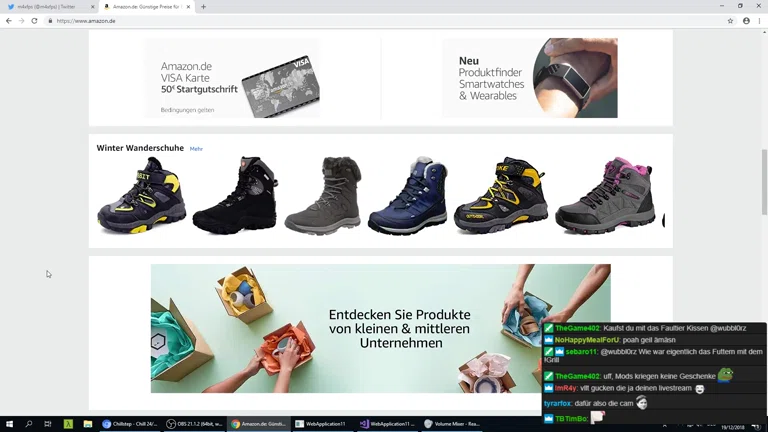Image resolution: width=768 pixels, height=432 pixels.
Task: Open the green lambda app on the taskbar
Action: [x=68, y=424]
